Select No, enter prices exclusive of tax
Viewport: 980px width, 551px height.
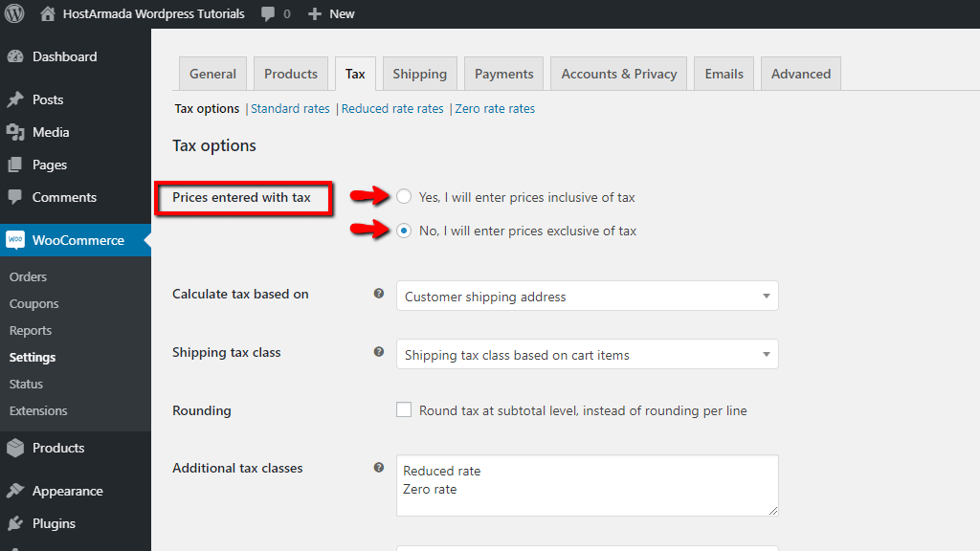tap(404, 231)
